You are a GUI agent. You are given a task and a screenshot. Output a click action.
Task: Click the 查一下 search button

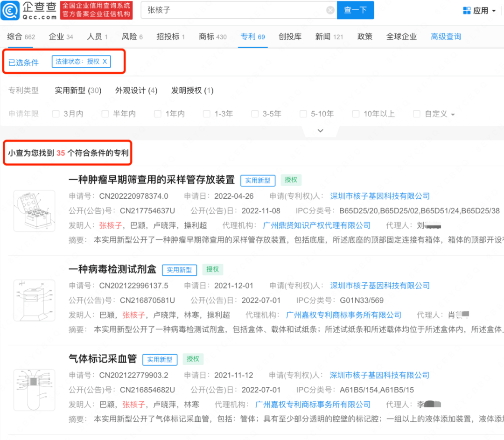coord(355,10)
